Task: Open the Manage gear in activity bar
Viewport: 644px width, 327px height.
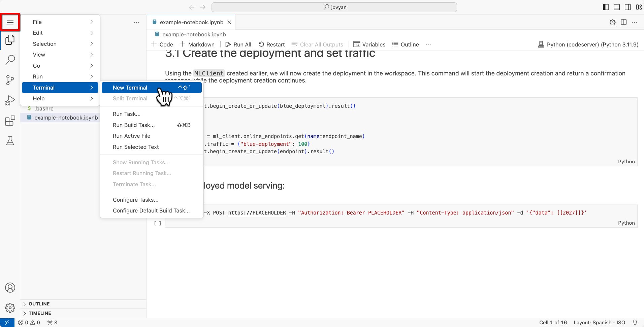Action: point(10,307)
